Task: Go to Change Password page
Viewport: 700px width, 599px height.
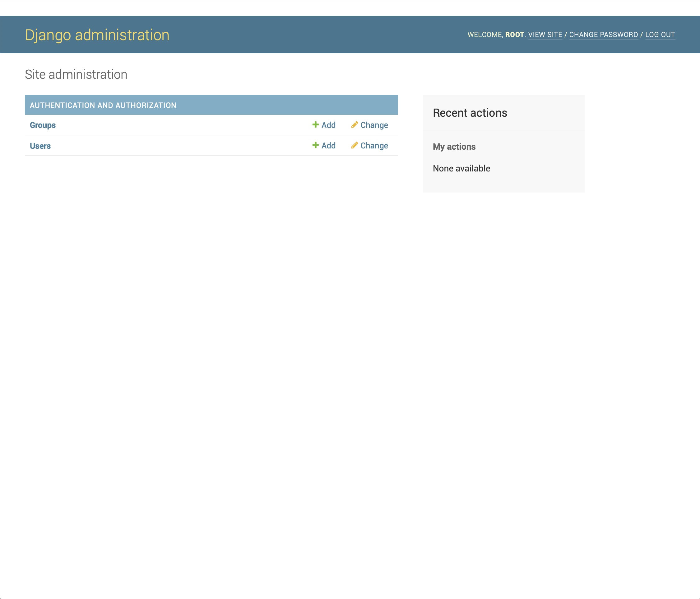Action: pos(603,35)
